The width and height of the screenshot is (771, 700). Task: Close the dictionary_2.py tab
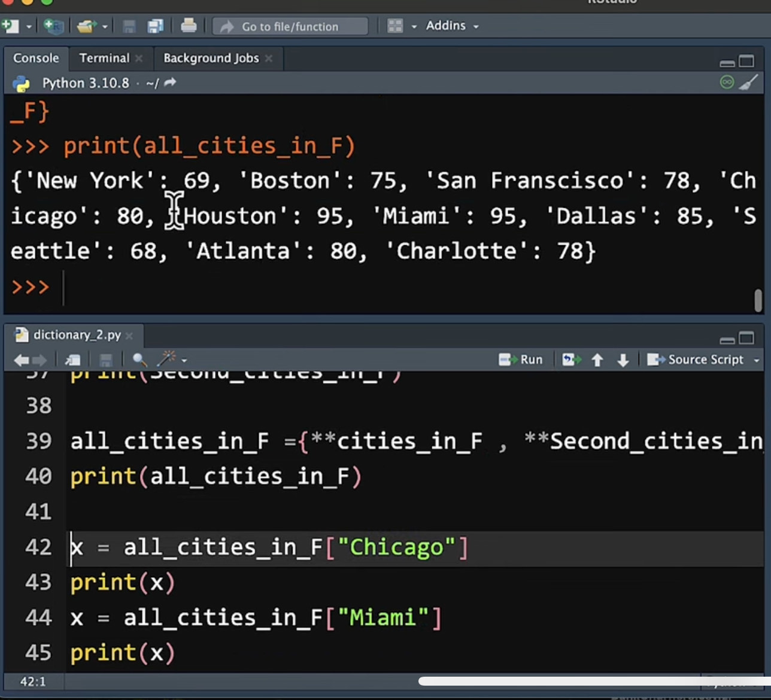pyautogui.click(x=129, y=335)
